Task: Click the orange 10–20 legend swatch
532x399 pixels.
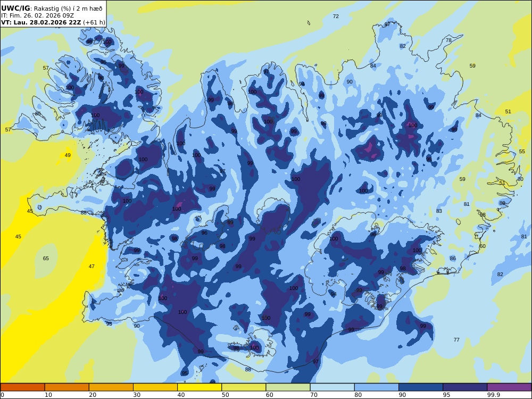Action: pyautogui.click(x=67, y=387)
